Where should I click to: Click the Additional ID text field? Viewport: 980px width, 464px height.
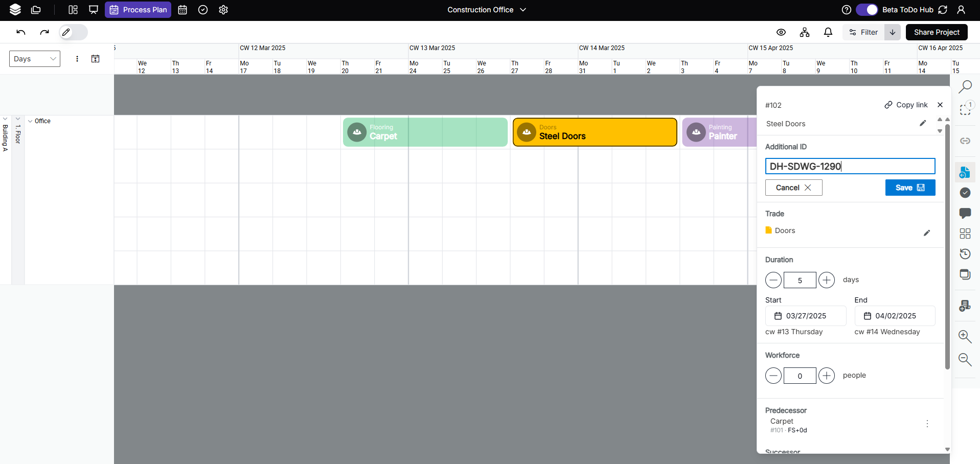coord(850,166)
